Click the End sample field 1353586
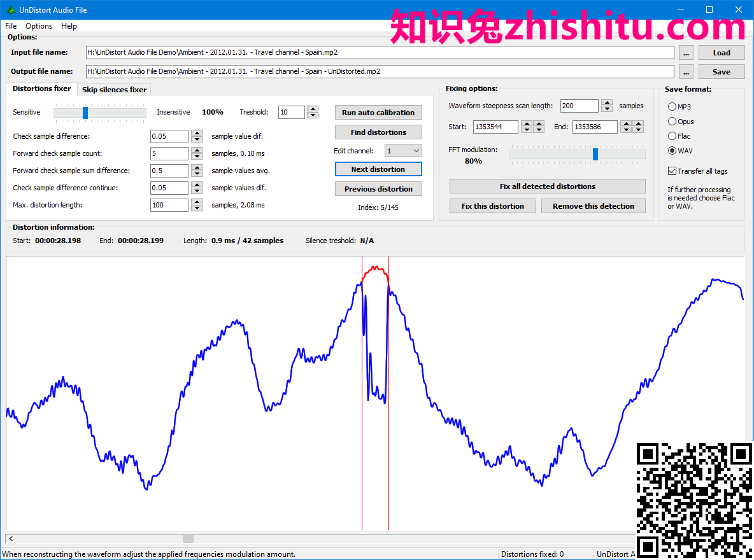 (595, 127)
